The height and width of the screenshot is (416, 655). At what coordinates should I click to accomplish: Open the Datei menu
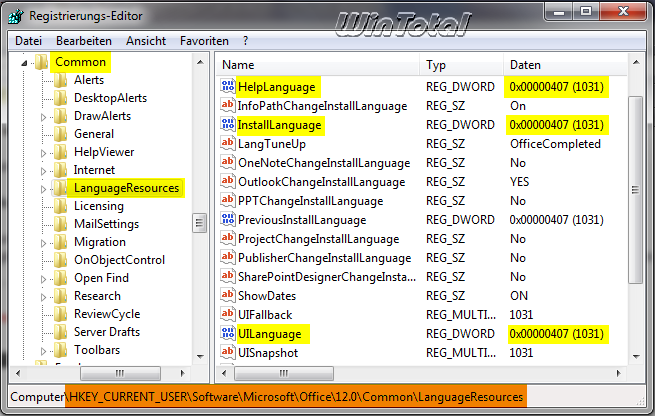pos(28,41)
